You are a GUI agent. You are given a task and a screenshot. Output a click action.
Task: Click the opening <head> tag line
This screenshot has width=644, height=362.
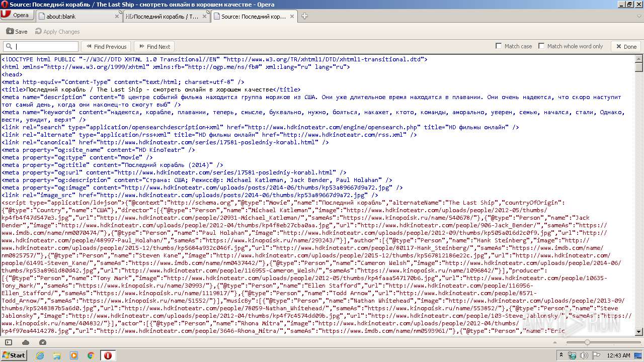[x=12, y=74]
